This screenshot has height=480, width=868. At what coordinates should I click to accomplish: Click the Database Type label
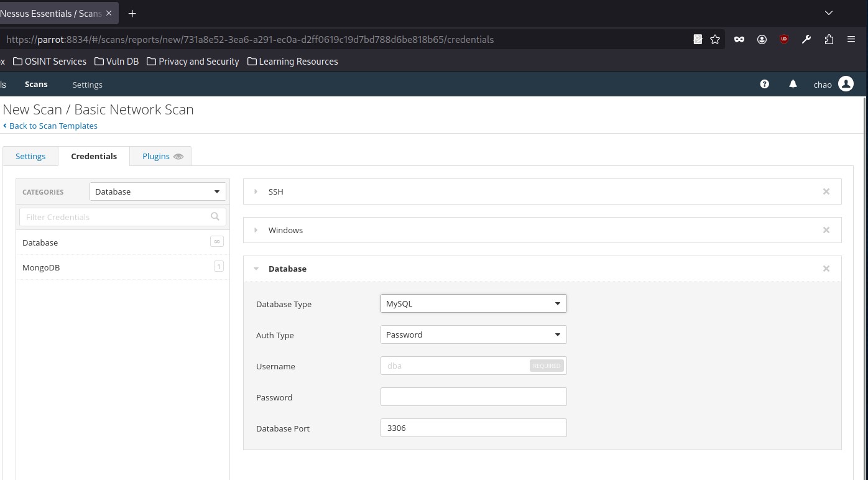click(x=284, y=304)
